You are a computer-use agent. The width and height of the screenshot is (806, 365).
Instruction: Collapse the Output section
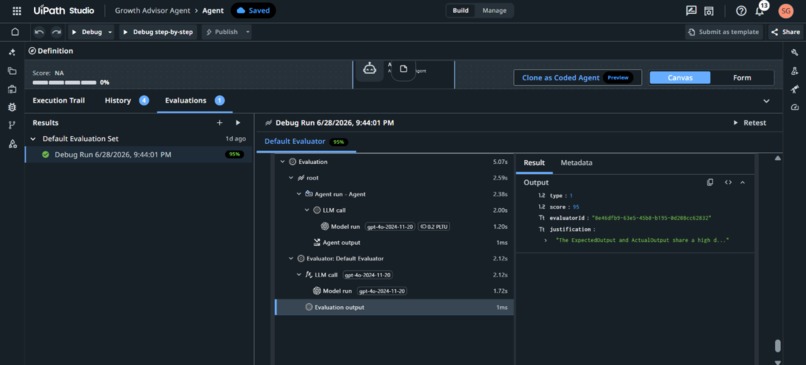742,182
